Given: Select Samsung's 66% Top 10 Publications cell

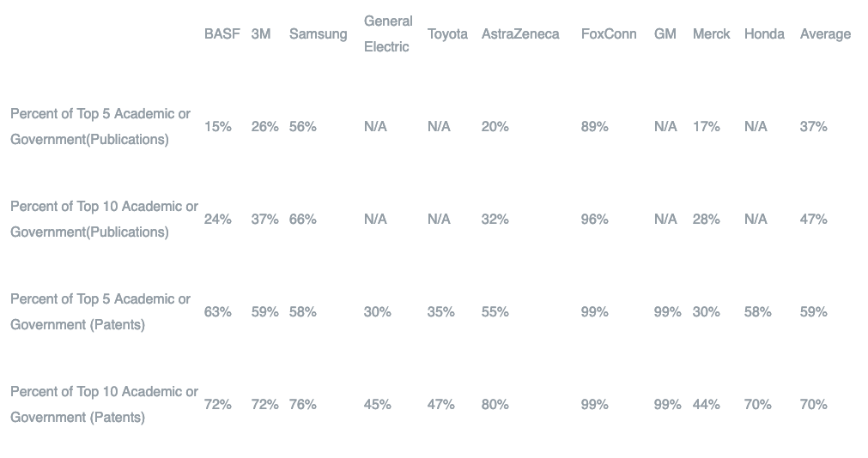Looking at the screenshot, I should point(303,219).
